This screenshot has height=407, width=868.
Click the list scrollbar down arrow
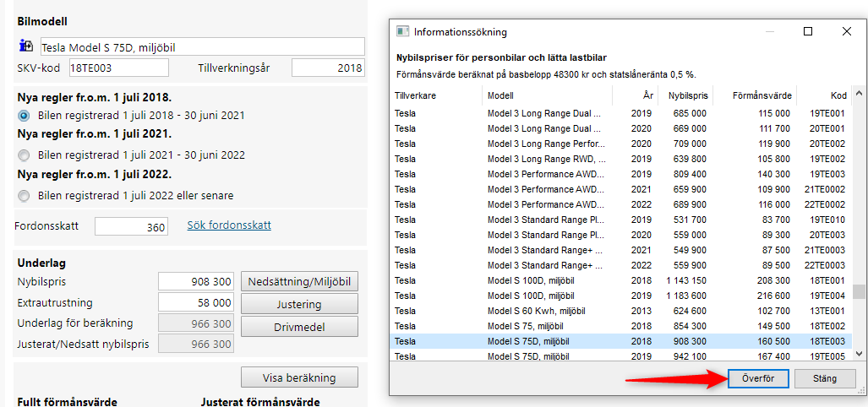click(860, 353)
